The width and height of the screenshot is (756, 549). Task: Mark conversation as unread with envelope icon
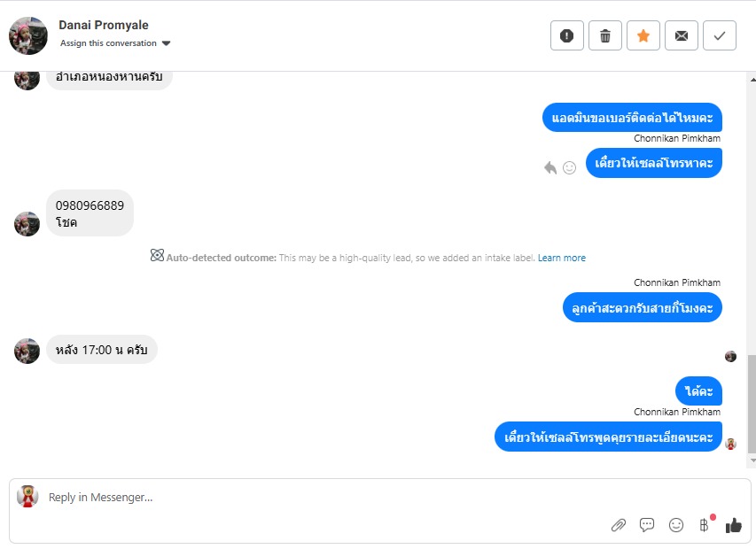(682, 35)
